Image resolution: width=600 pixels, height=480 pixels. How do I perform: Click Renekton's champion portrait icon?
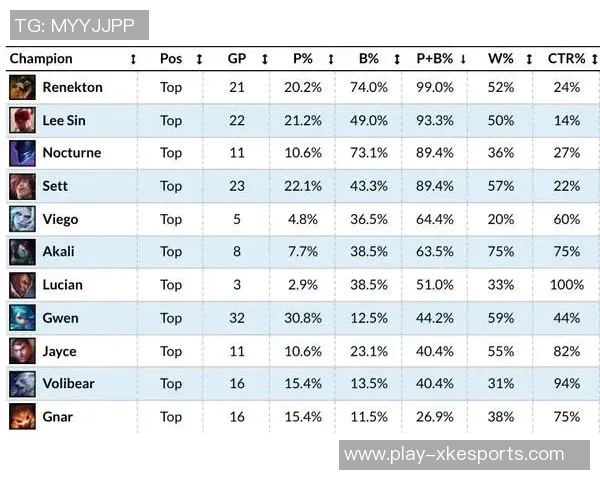tap(21, 88)
